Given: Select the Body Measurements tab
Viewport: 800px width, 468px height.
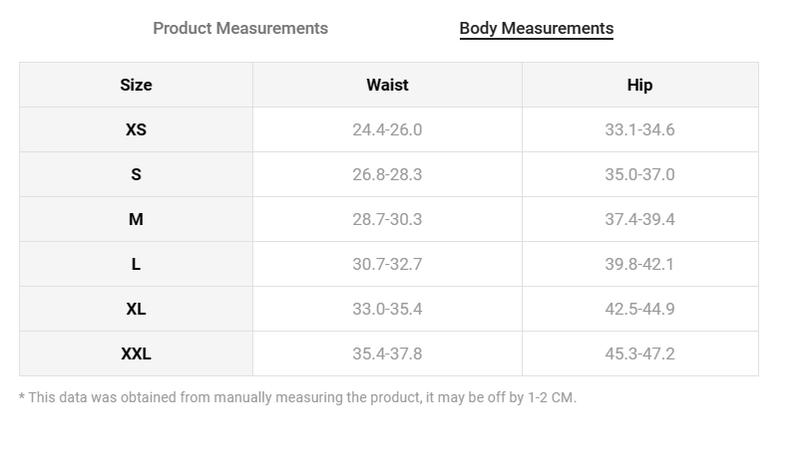Looking at the screenshot, I should click(536, 28).
